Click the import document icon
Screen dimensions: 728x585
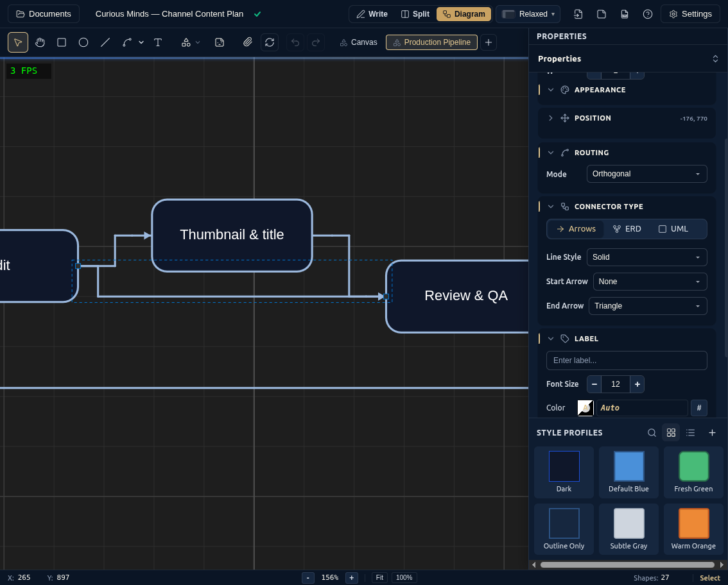(x=578, y=14)
